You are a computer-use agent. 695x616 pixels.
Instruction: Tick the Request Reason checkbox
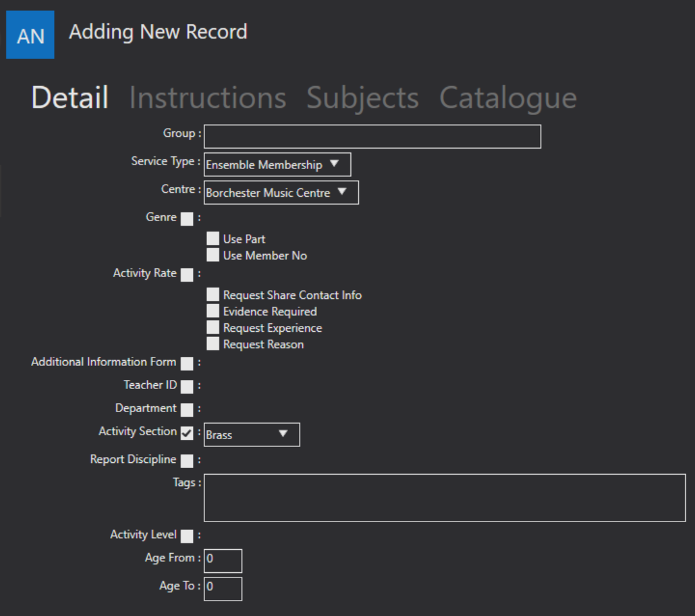(x=213, y=343)
